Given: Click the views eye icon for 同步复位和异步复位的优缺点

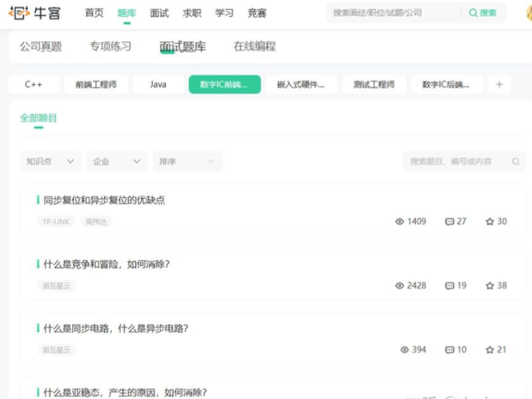Looking at the screenshot, I should coord(400,222).
